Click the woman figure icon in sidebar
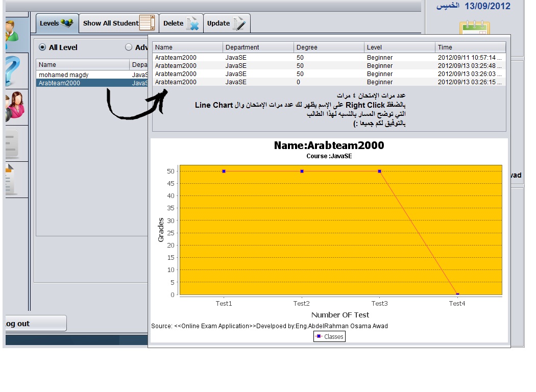 tap(15, 106)
